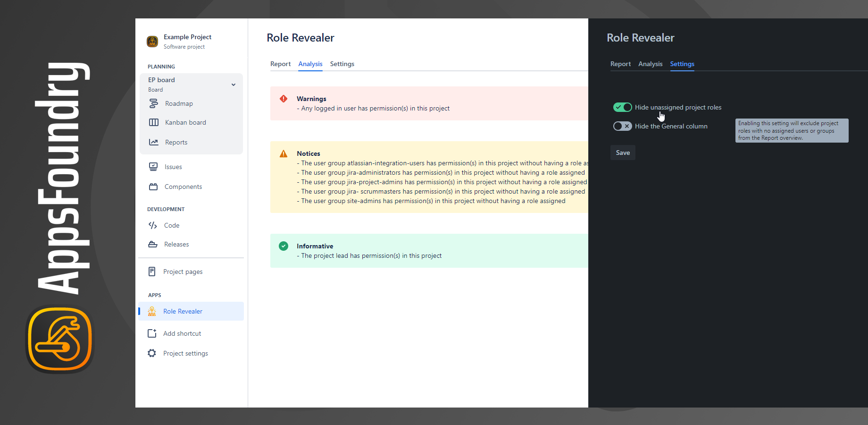Click the Code brackets icon

pyautogui.click(x=153, y=225)
